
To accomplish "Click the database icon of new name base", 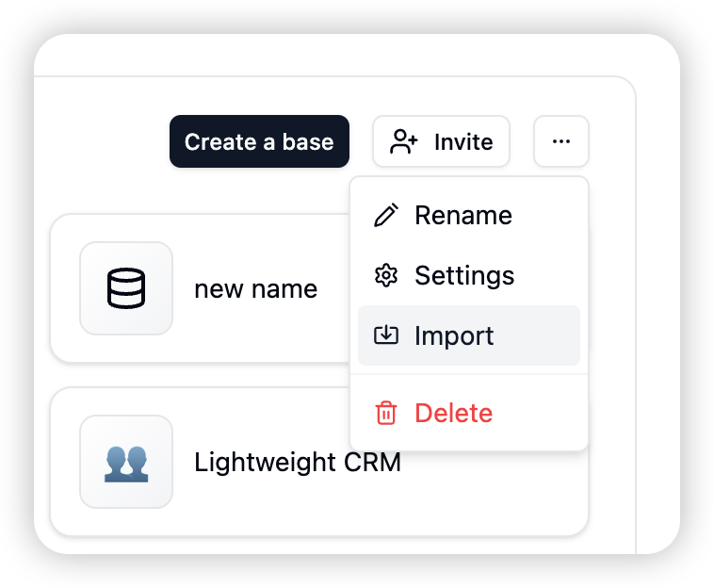I will 126,288.
